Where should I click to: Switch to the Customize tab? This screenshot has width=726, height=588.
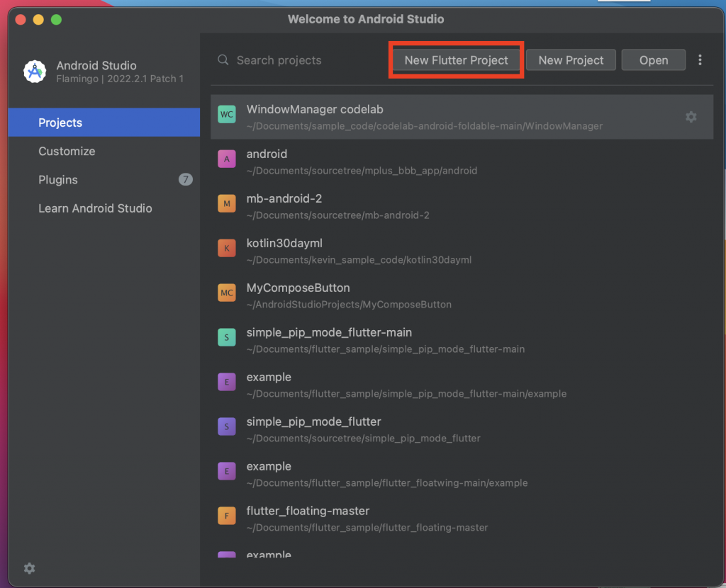[x=104, y=152]
